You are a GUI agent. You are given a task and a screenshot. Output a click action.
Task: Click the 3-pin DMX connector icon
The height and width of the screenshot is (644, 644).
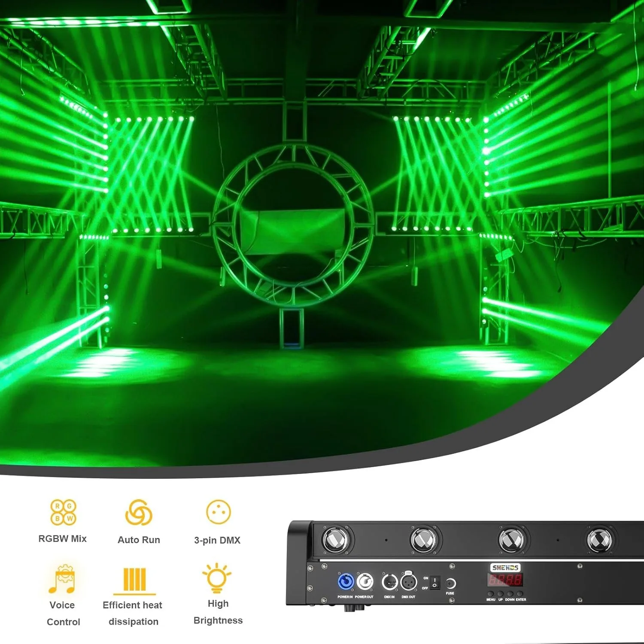pyautogui.click(x=219, y=512)
